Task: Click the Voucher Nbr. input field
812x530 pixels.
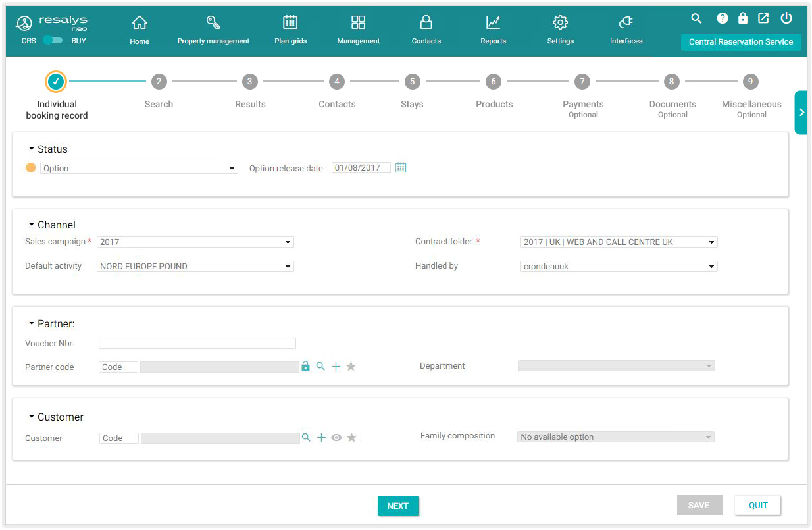Action: click(197, 344)
